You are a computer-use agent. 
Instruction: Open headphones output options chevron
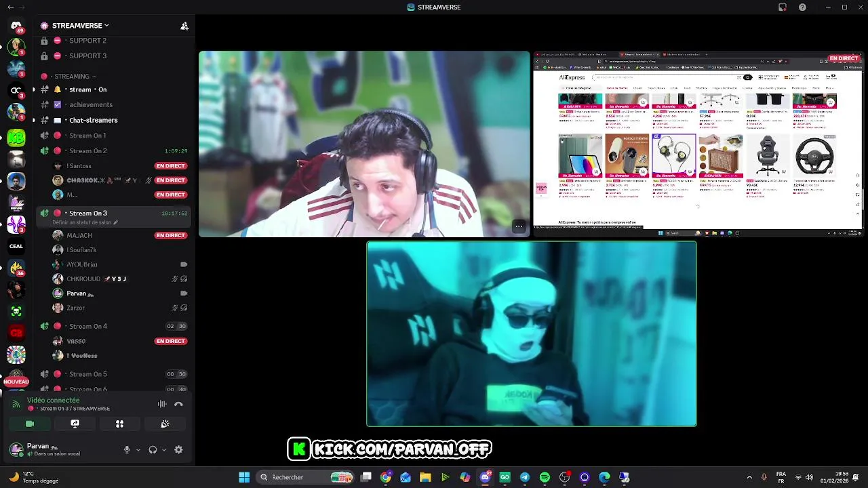(164, 449)
